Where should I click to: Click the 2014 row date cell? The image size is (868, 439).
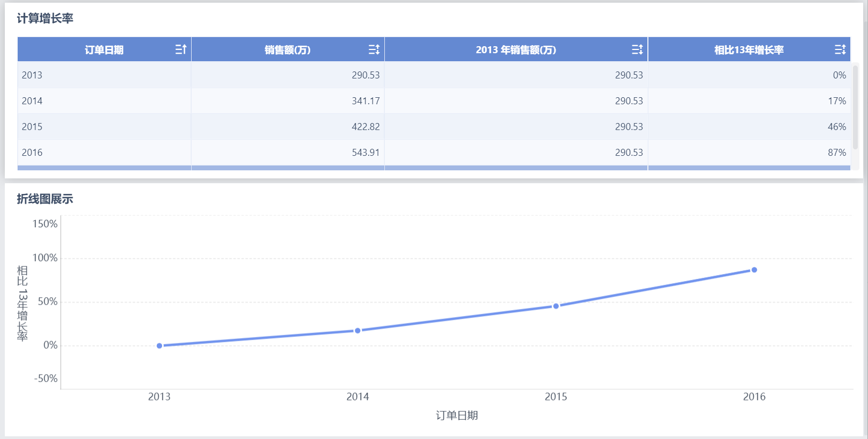point(104,101)
